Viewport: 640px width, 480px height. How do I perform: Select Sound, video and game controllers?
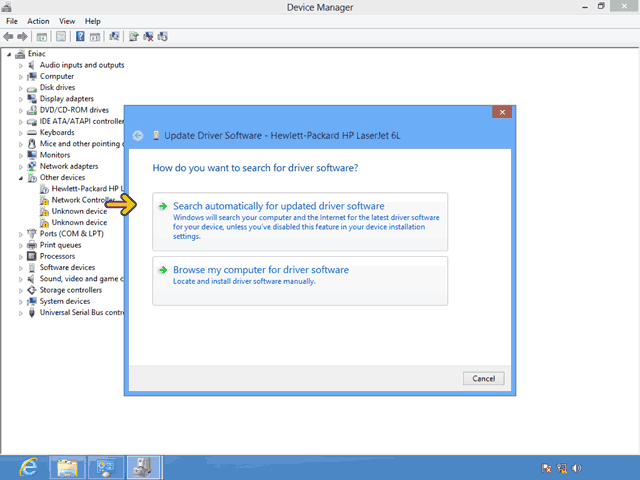[x=82, y=279]
